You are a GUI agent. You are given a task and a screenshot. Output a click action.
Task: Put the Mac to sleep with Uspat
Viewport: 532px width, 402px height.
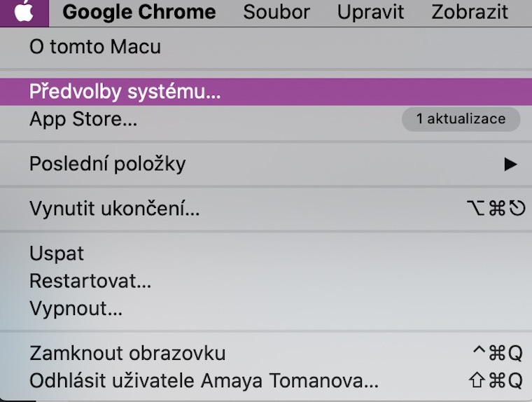(x=57, y=254)
